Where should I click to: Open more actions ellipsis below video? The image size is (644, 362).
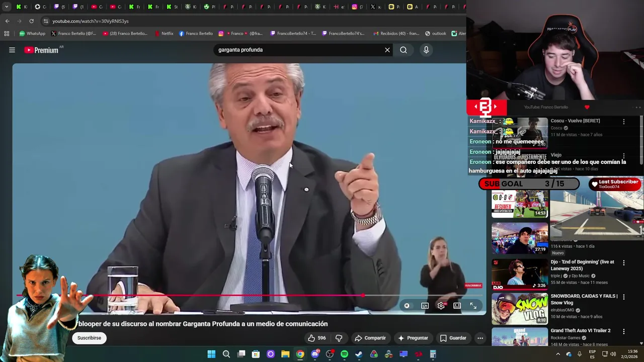pos(480,338)
